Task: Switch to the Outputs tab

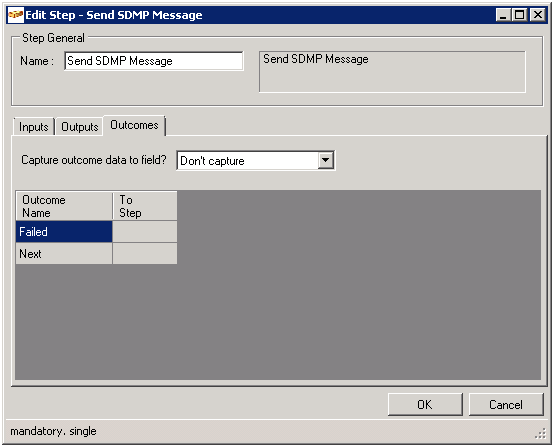Action: tap(80, 127)
